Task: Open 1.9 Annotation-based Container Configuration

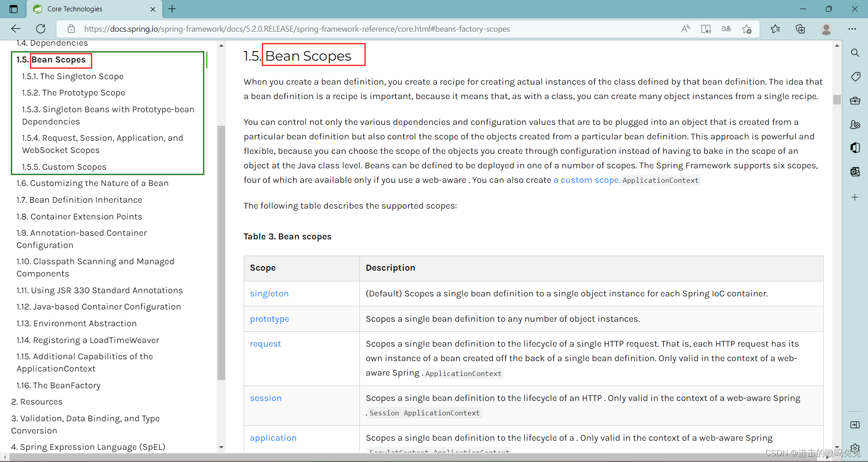Action: click(x=82, y=239)
